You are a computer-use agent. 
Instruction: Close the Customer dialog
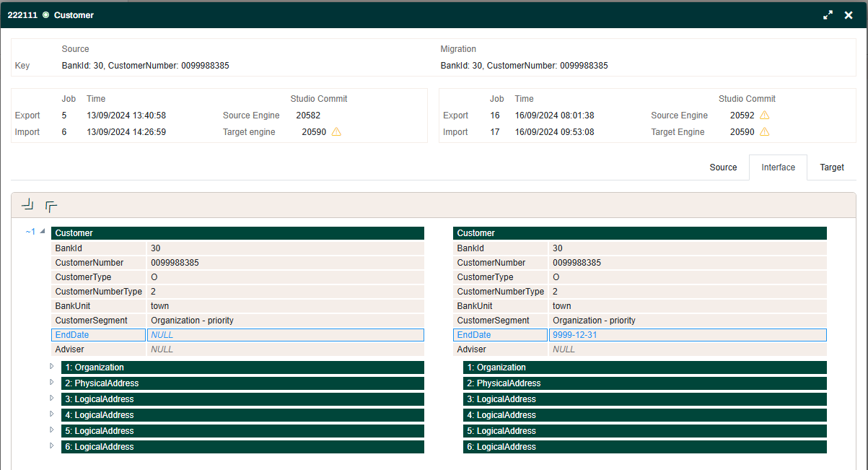[849, 15]
